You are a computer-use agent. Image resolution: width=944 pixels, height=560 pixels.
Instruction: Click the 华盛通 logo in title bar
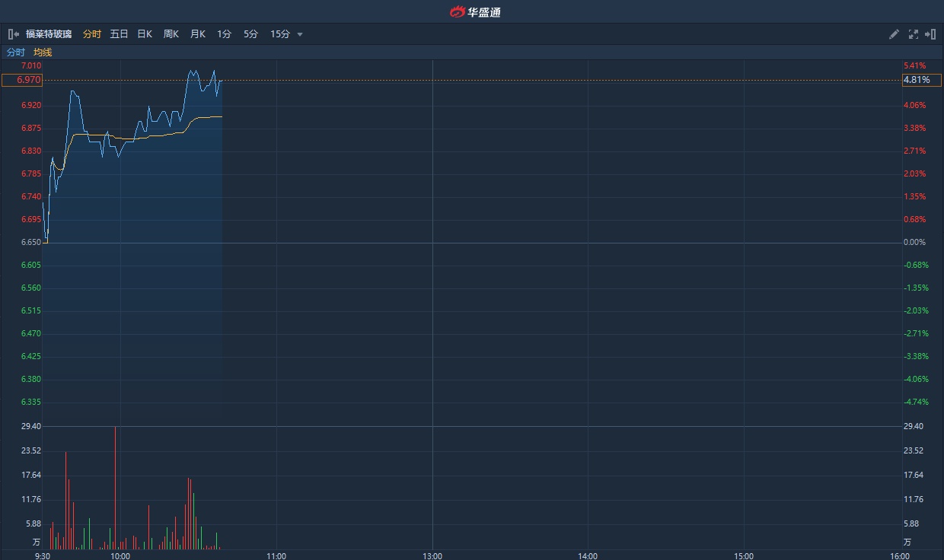coord(475,11)
